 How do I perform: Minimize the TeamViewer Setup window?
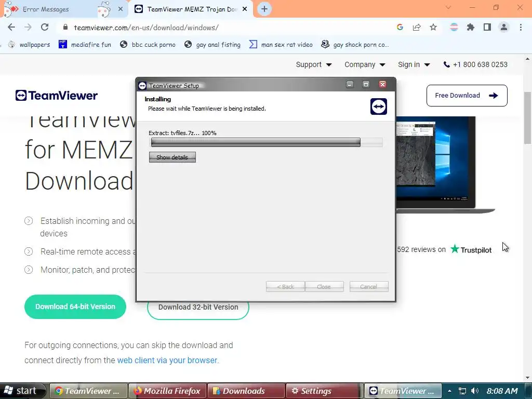pos(350,85)
